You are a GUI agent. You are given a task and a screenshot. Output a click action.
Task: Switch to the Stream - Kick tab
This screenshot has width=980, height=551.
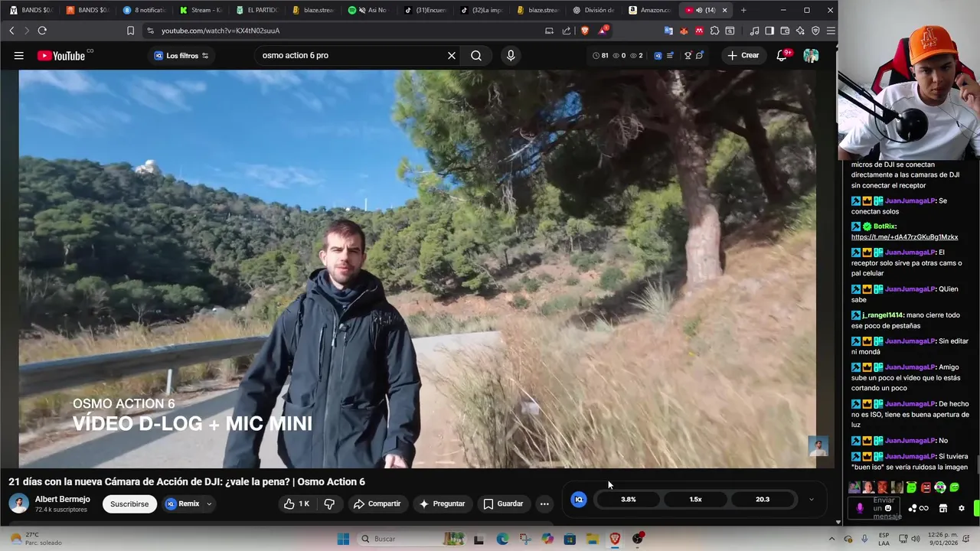(201, 10)
